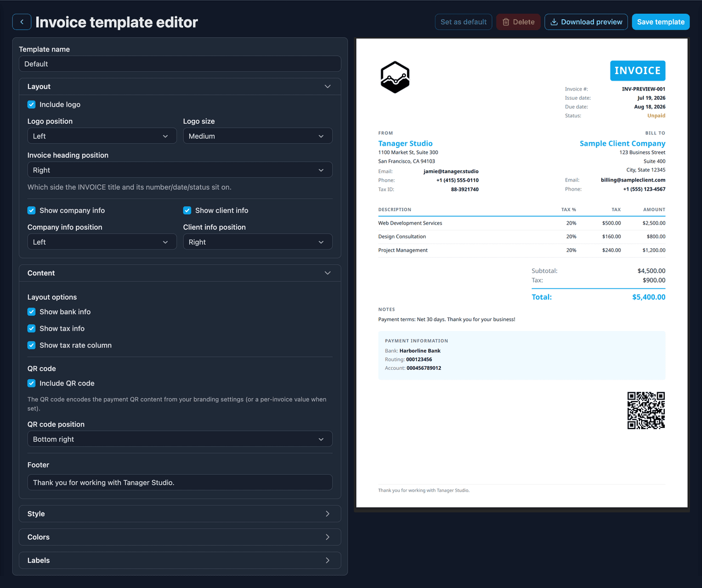Viewport: 702px width, 588px height.
Task: Click Set as default button
Action: 463,22
